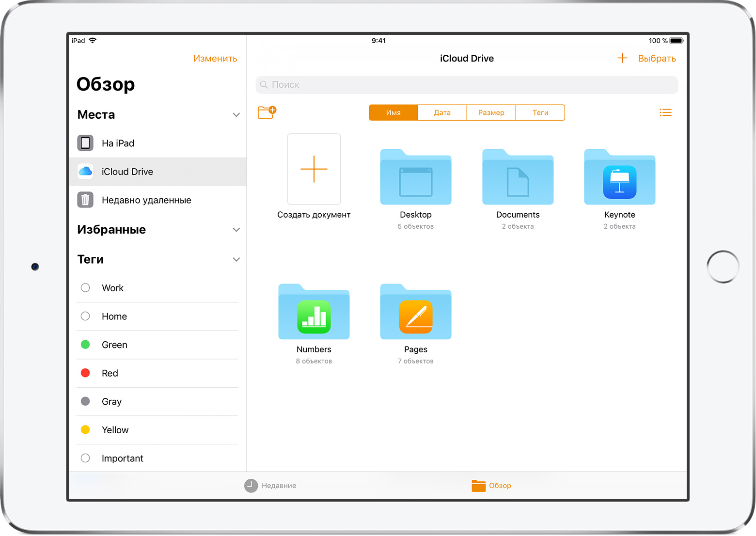Screen dimensions: 756x536
Task: Select the Gray tag dot
Action: 85,401
